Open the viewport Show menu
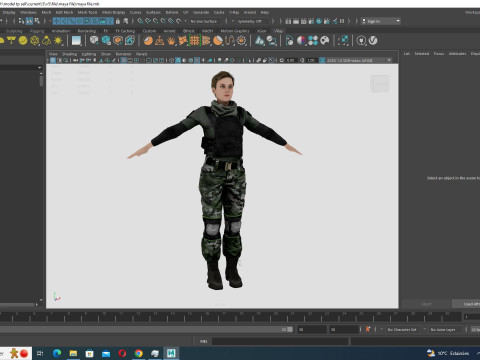 coord(106,54)
